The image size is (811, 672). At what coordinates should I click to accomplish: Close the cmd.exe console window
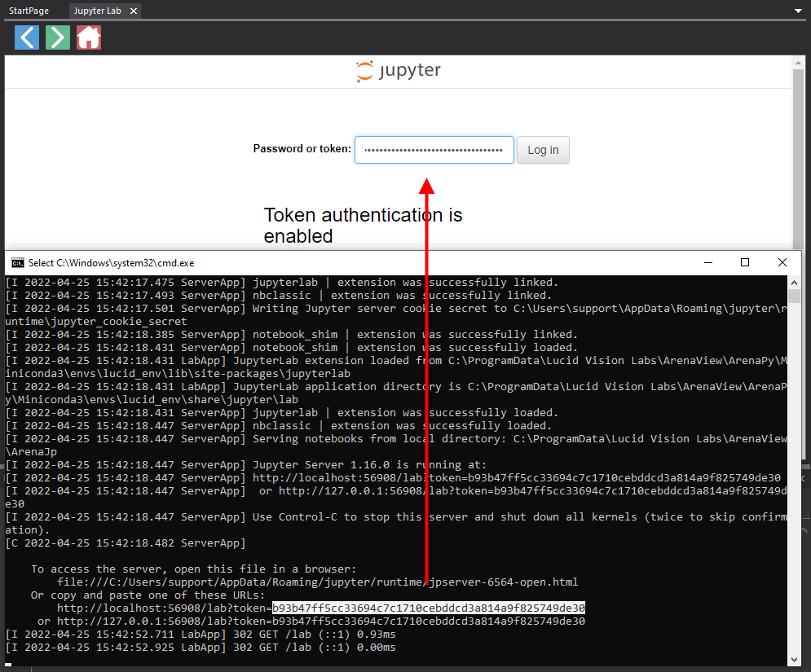click(x=782, y=262)
